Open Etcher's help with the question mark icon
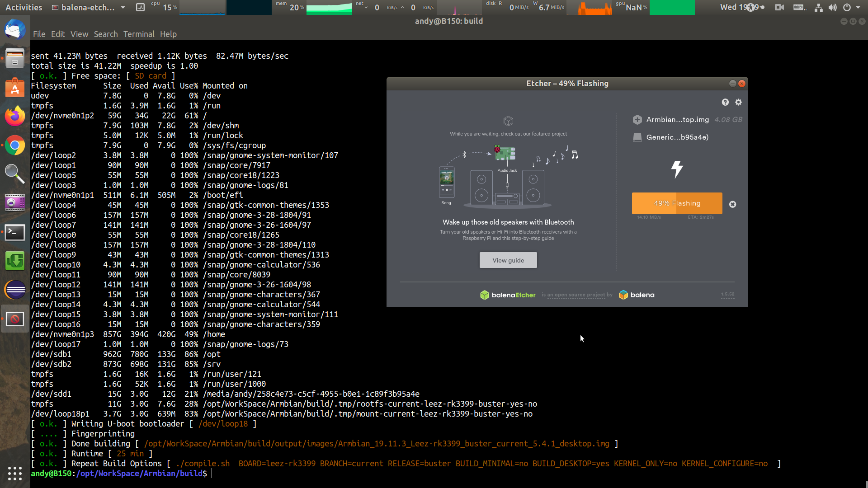This screenshot has height=488, width=868. [x=725, y=103]
